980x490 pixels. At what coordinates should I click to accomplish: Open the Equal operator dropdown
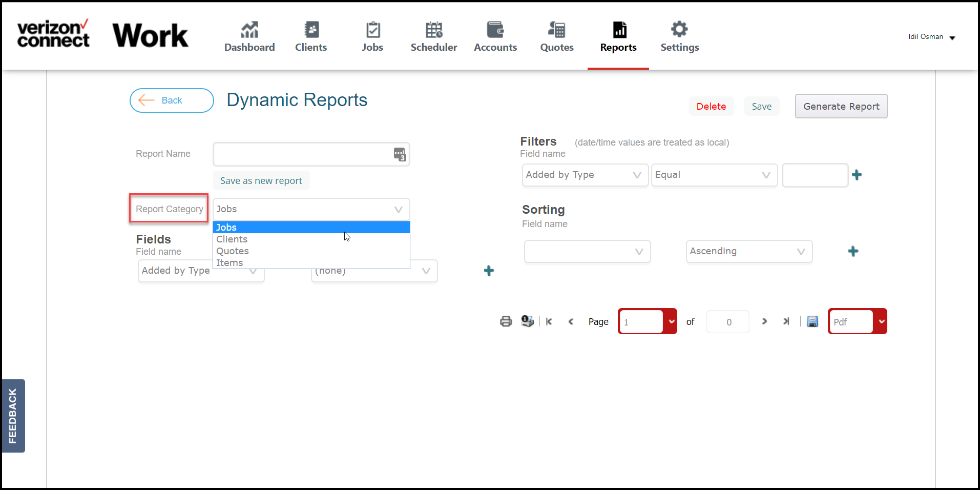tap(715, 175)
